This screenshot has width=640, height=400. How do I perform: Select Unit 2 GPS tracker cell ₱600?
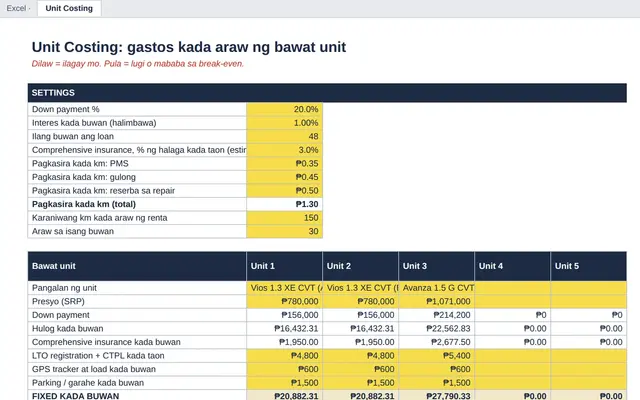(360, 369)
